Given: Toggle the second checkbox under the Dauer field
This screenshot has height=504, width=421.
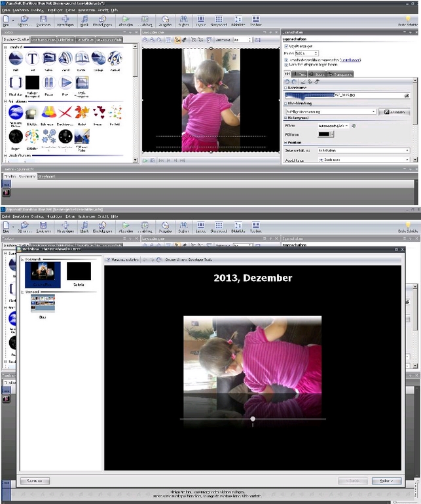Looking at the screenshot, I should click(286, 58).
